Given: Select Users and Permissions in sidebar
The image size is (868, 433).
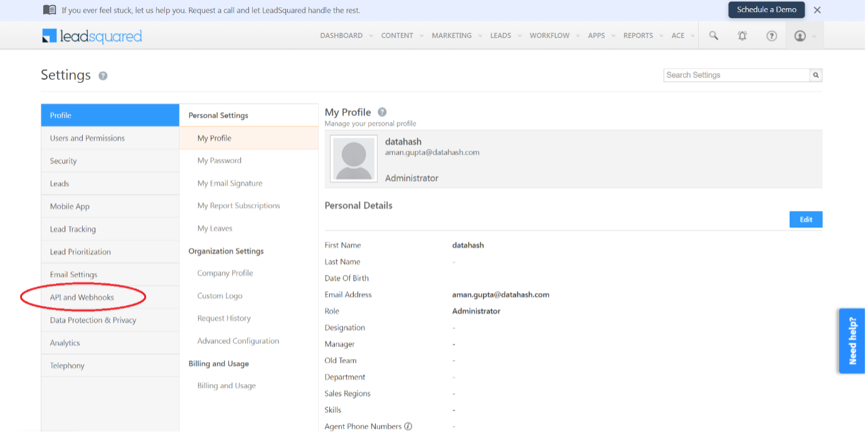Looking at the screenshot, I should point(87,138).
